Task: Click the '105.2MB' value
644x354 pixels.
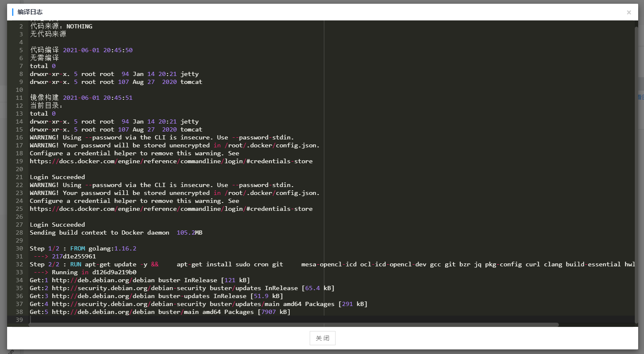Action: coord(189,233)
